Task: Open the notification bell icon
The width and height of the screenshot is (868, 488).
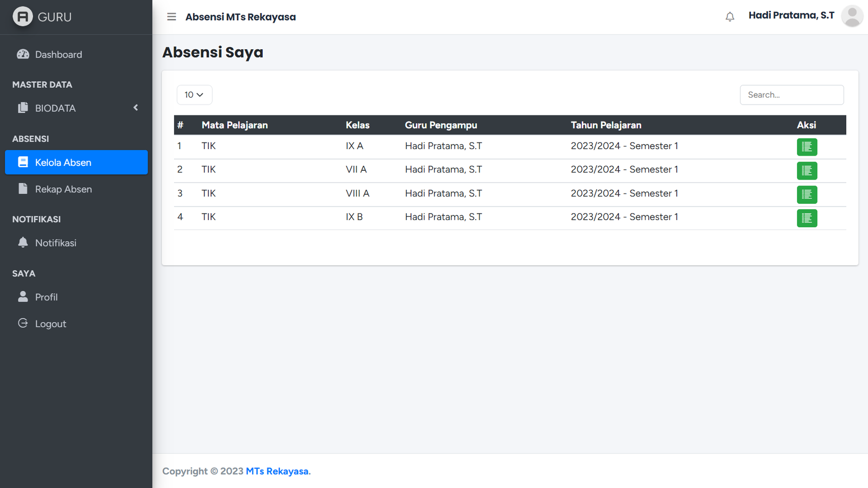Action: pyautogui.click(x=730, y=17)
